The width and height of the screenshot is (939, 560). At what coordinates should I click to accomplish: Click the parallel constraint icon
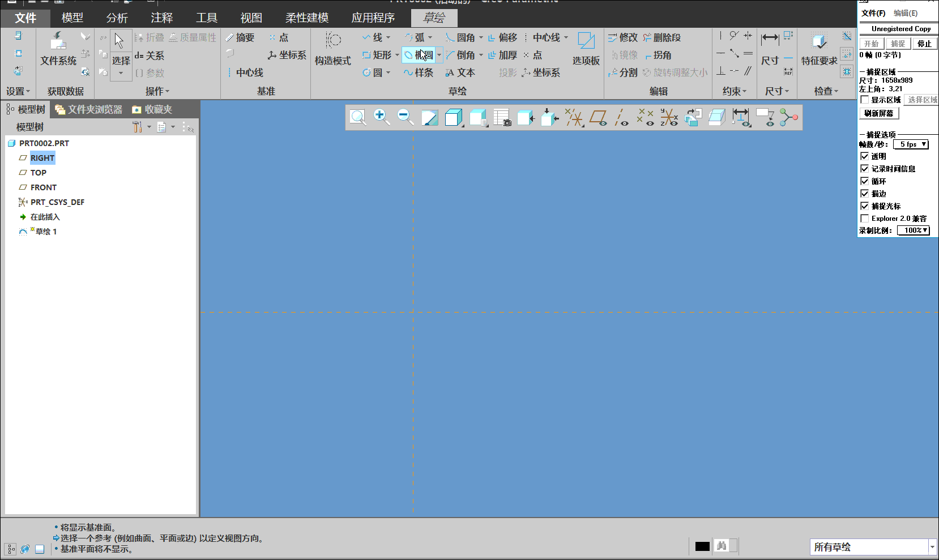click(x=748, y=71)
